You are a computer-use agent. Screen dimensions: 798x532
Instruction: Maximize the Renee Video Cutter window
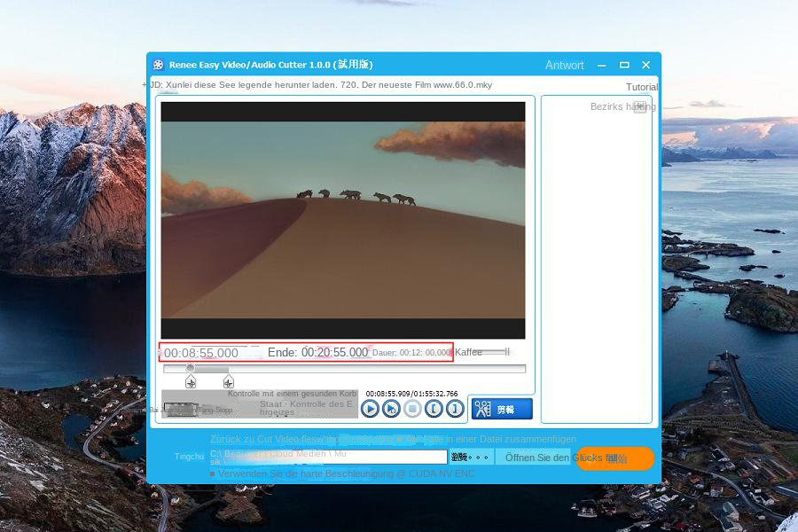[x=624, y=65]
